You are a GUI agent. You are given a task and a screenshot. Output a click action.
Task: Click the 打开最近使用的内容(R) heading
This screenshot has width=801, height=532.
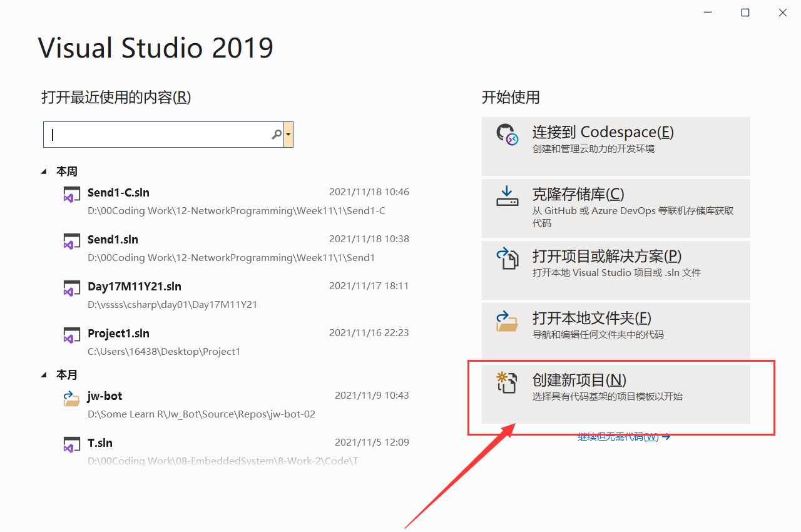click(116, 98)
